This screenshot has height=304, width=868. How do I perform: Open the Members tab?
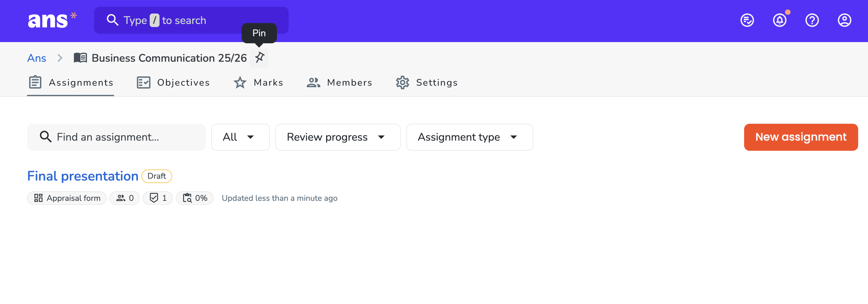(x=339, y=83)
